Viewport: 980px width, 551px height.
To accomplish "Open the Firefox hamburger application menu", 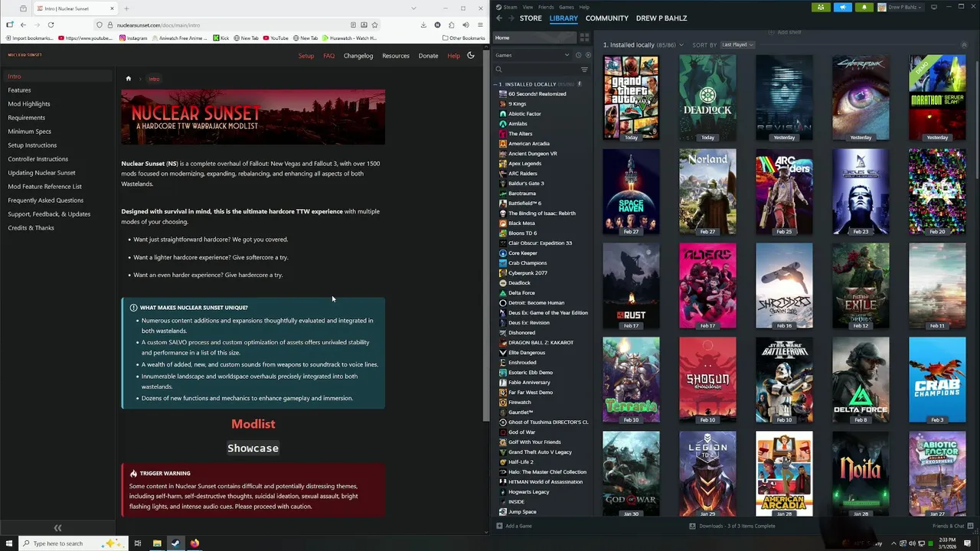I will coord(480,24).
